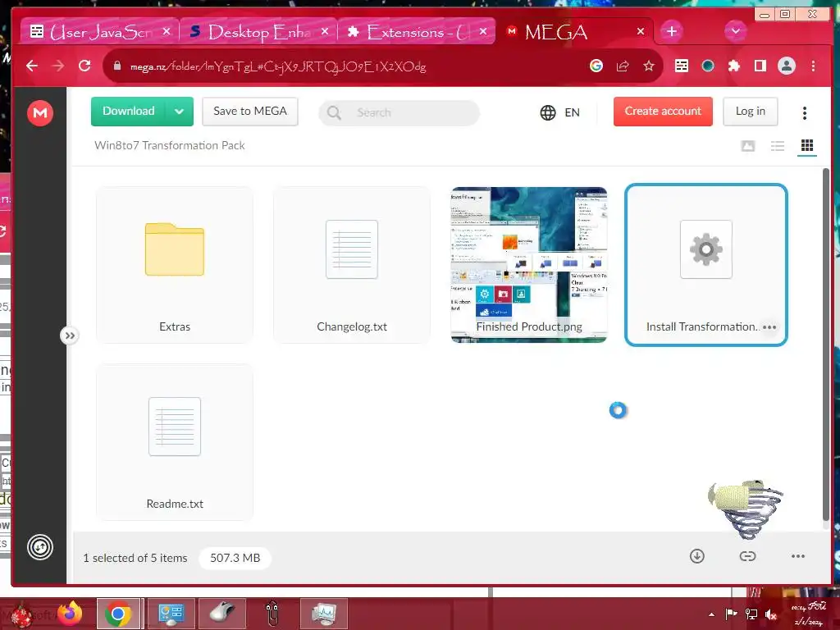Click the round teal extension icon

click(x=708, y=66)
